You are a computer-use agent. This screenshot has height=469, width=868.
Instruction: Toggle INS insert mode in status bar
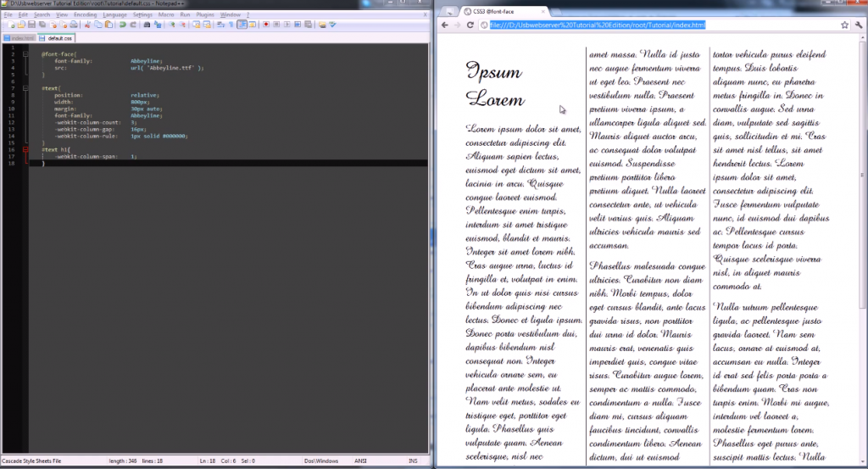[x=413, y=461]
